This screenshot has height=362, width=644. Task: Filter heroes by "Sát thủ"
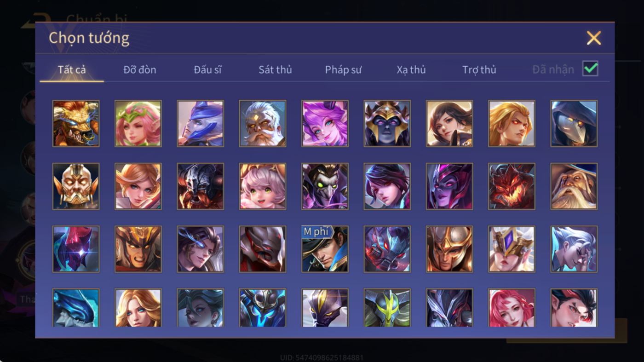(x=275, y=70)
